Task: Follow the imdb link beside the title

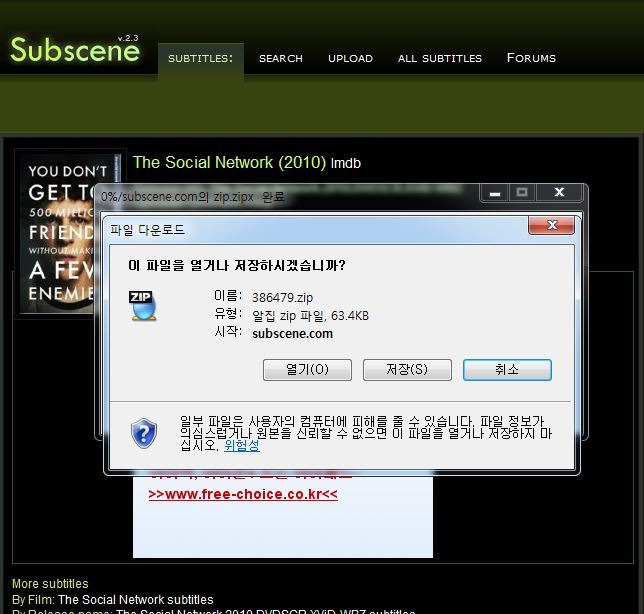Action: tap(346, 163)
